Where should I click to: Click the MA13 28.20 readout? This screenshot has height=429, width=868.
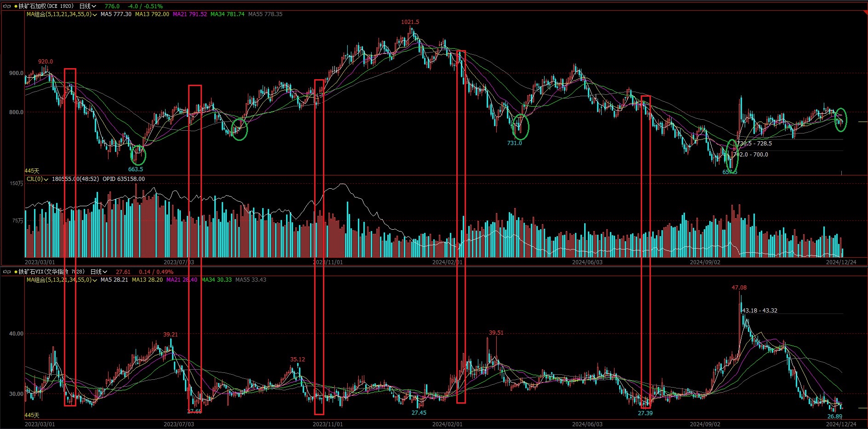tap(147, 280)
